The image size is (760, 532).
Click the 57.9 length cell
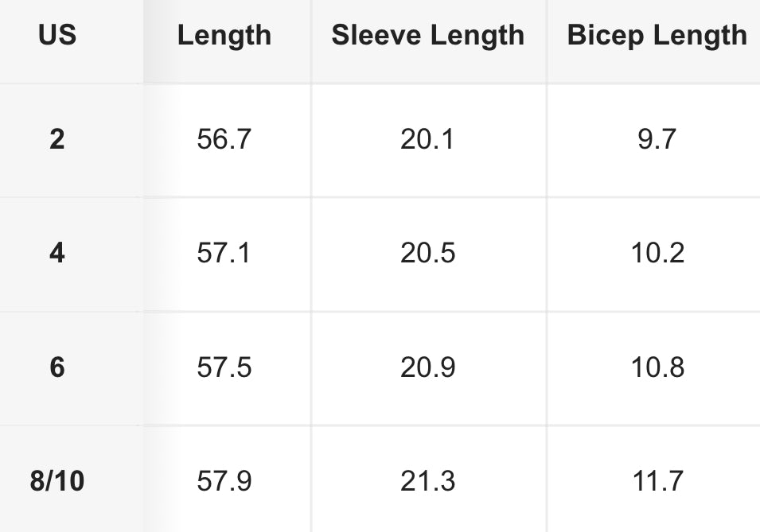224,481
